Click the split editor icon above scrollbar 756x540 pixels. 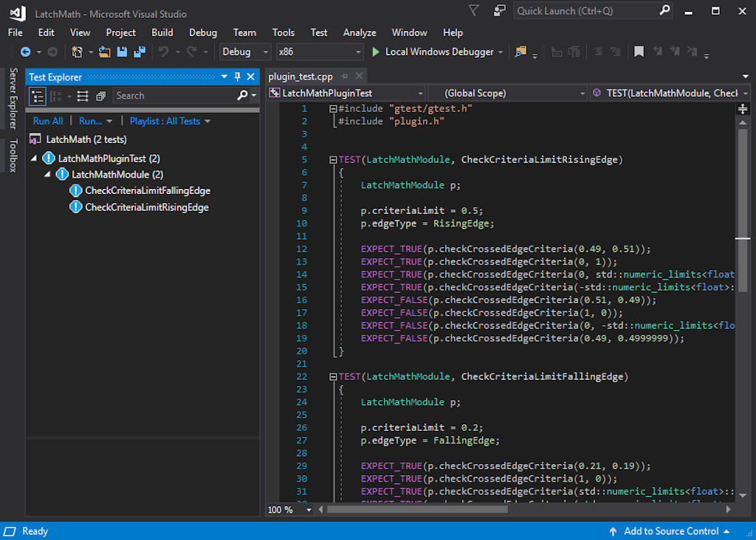743,109
